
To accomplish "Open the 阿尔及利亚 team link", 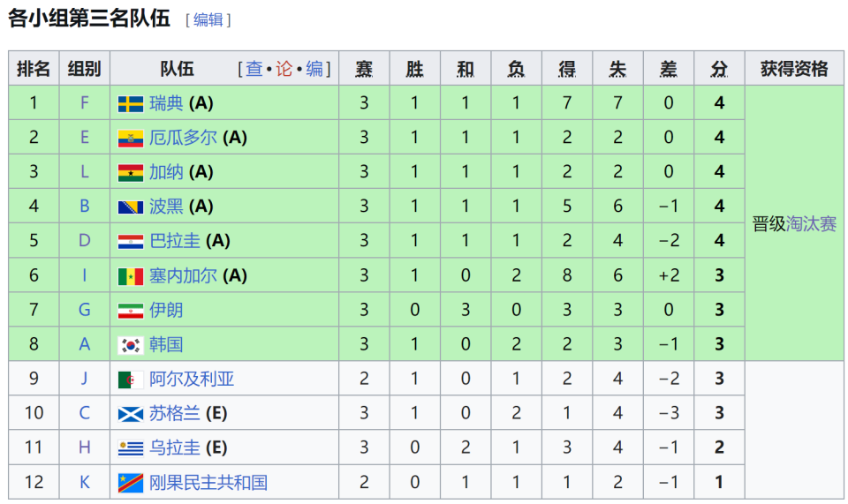I will [192, 380].
